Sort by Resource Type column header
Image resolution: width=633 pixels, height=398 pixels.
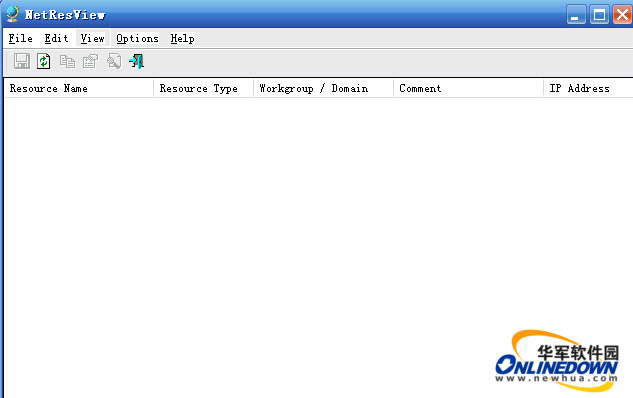point(203,88)
